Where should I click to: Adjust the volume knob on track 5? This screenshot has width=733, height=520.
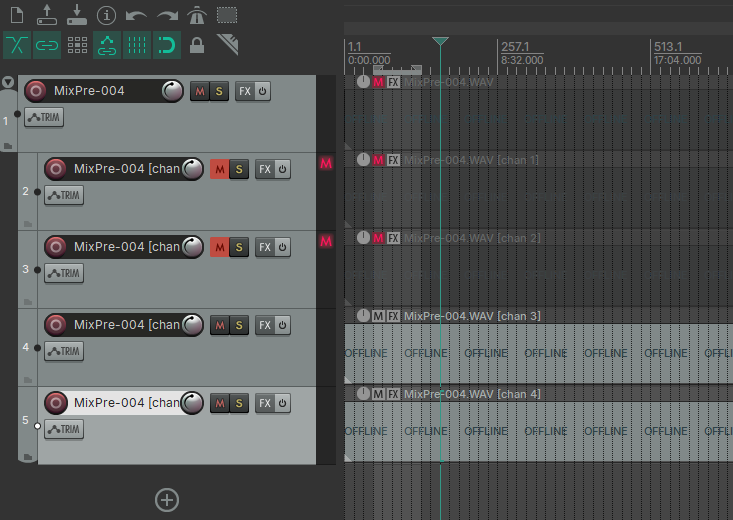193,403
